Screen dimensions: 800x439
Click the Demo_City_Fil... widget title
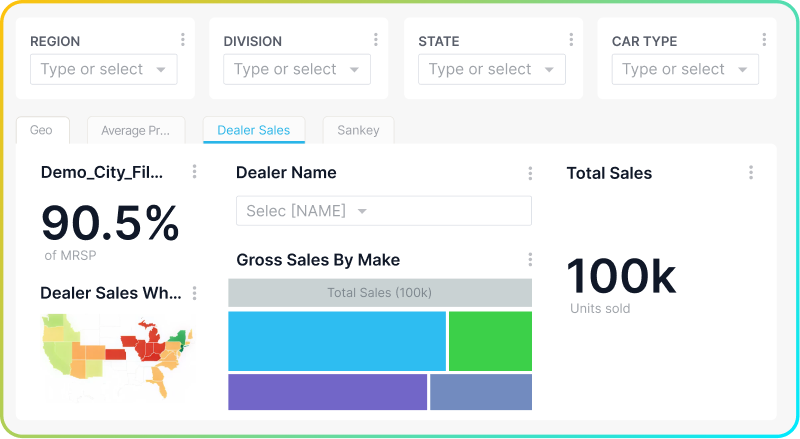[x=102, y=173]
